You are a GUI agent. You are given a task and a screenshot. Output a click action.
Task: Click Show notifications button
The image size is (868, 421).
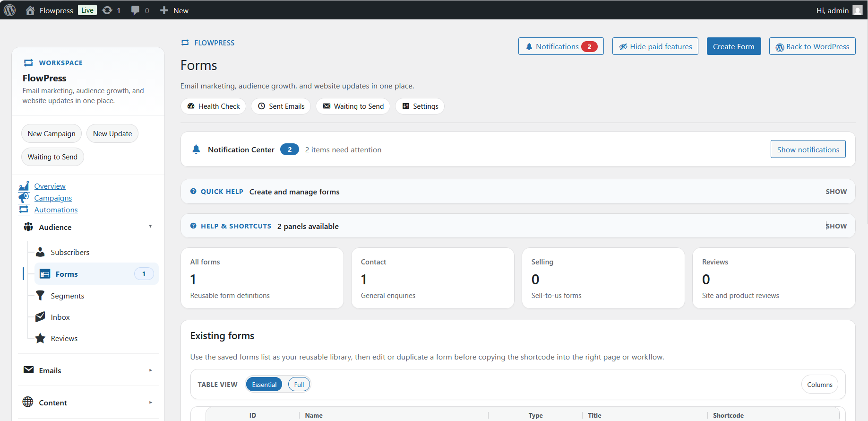tap(808, 149)
